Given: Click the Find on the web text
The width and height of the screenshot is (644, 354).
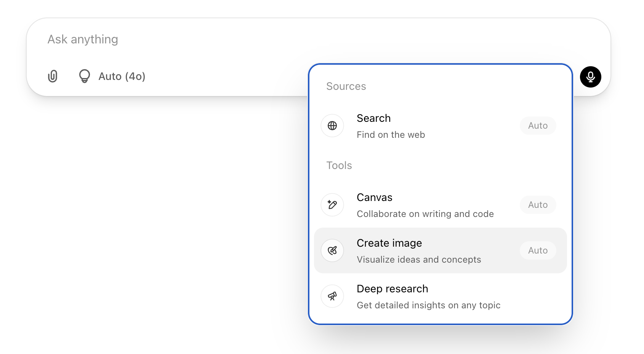Looking at the screenshot, I should click(391, 134).
